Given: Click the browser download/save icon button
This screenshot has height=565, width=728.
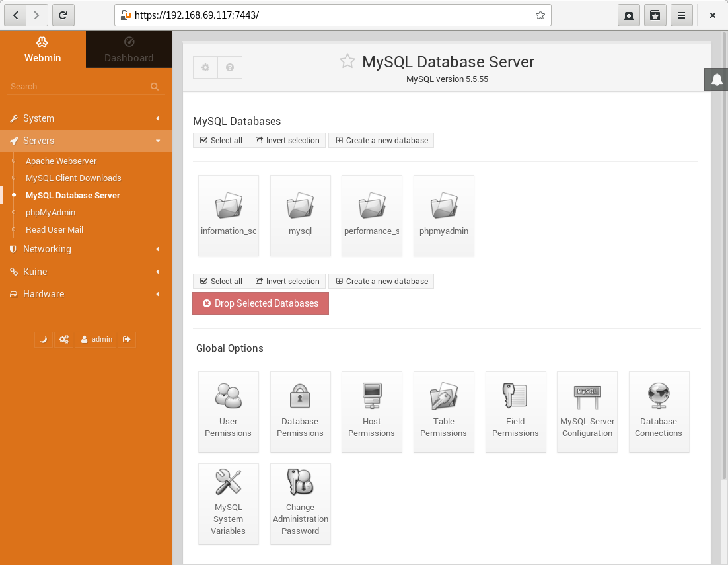Looking at the screenshot, I should (629, 15).
